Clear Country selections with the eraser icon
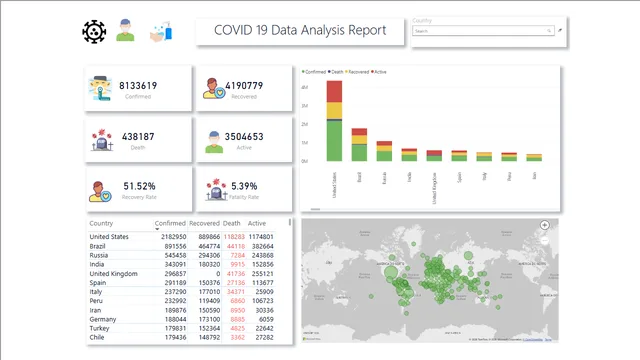Viewport: 640px width, 360px height. click(x=560, y=30)
